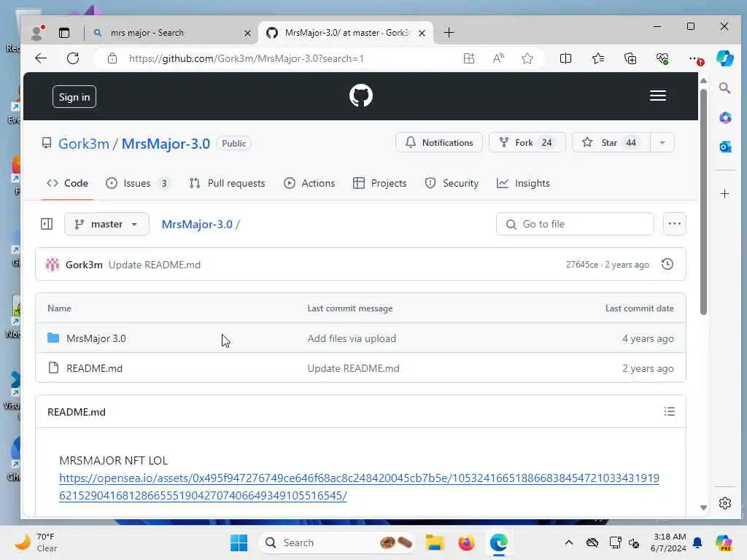This screenshot has width=747, height=560.
Task: Click the Sign in button
Action: (74, 97)
